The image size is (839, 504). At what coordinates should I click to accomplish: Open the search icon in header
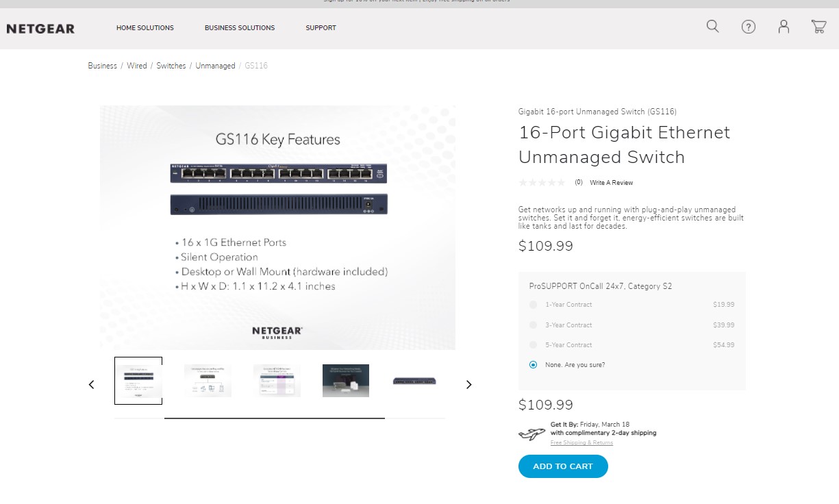coord(712,27)
